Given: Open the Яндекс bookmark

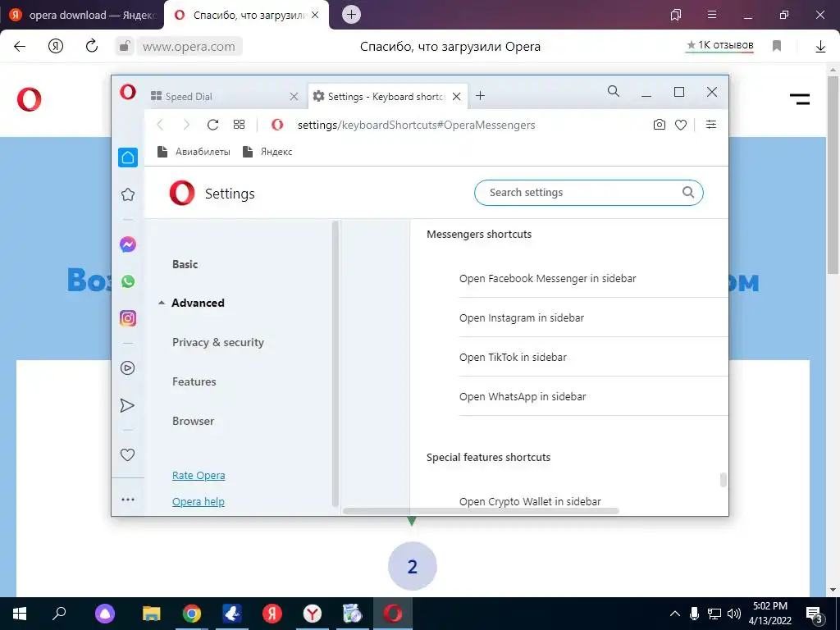Looking at the screenshot, I should point(267,152).
